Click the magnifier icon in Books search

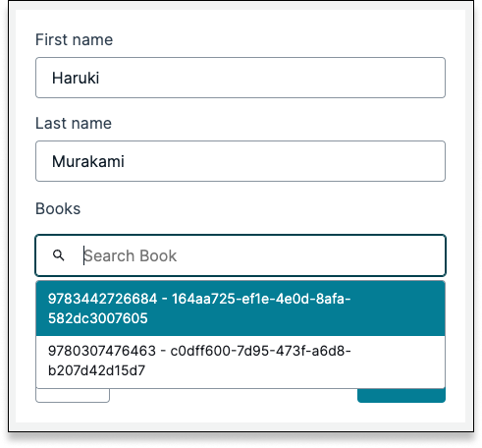[59, 255]
